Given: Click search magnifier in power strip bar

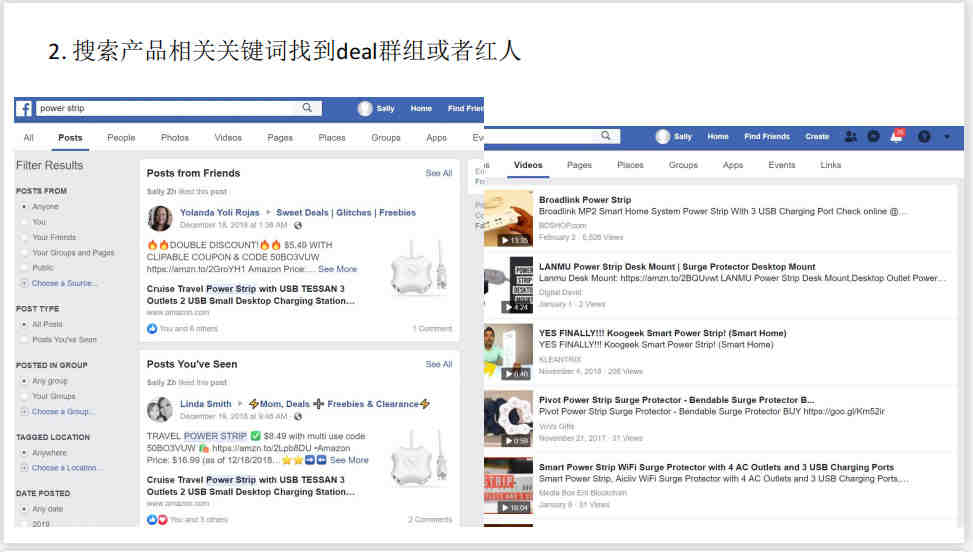Looking at the screenshot, I should [307, 108].
